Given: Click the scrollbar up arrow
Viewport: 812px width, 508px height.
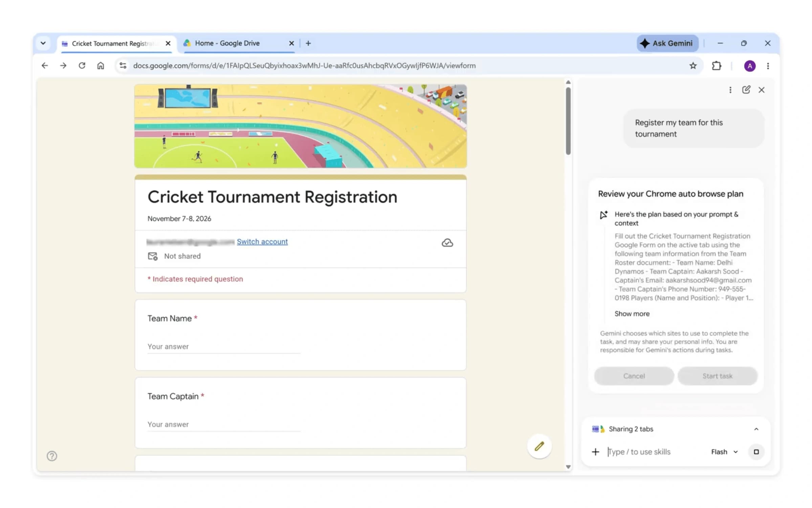Looking at the screenshot, I should point(568,83).
